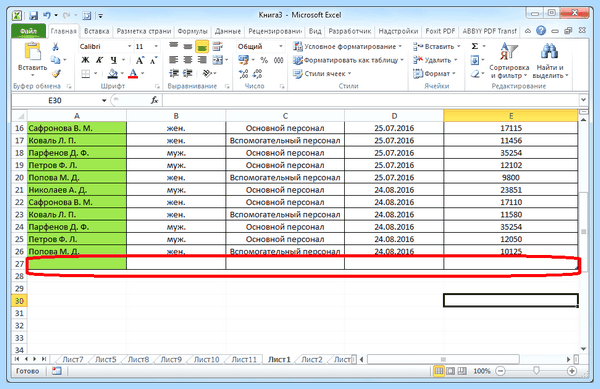Increase indent icon in alignment group

(188, 73)
